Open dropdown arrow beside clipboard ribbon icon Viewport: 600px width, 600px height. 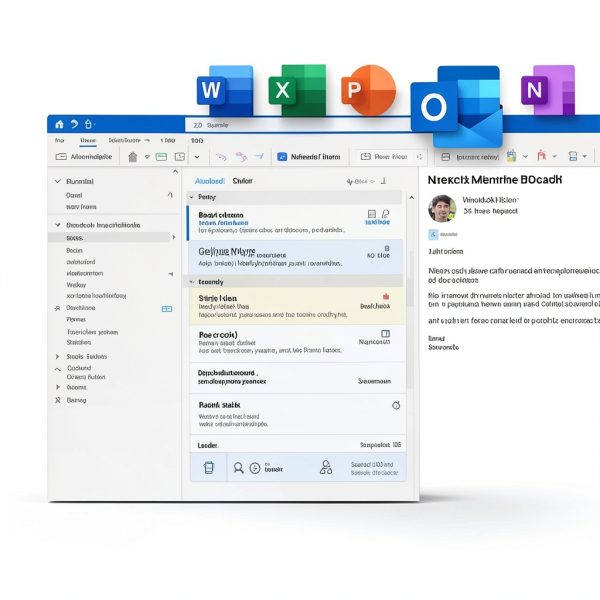[x=525, y=156]
